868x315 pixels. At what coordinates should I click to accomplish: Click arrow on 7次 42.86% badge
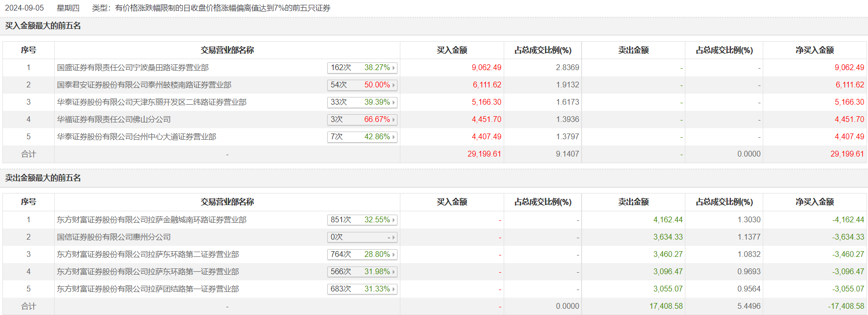point(394,137)
